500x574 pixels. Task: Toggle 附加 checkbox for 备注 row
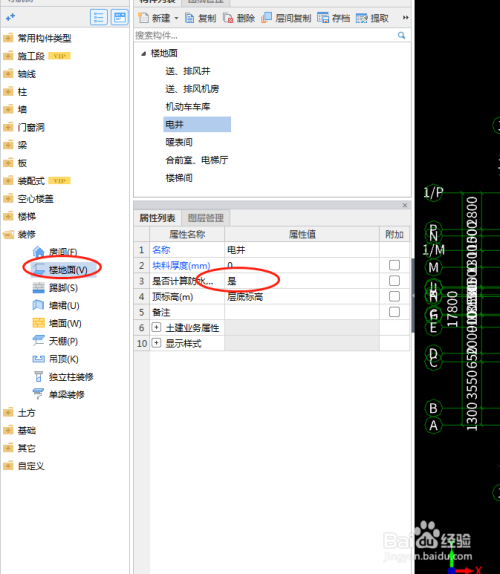[x=394, y=312]
